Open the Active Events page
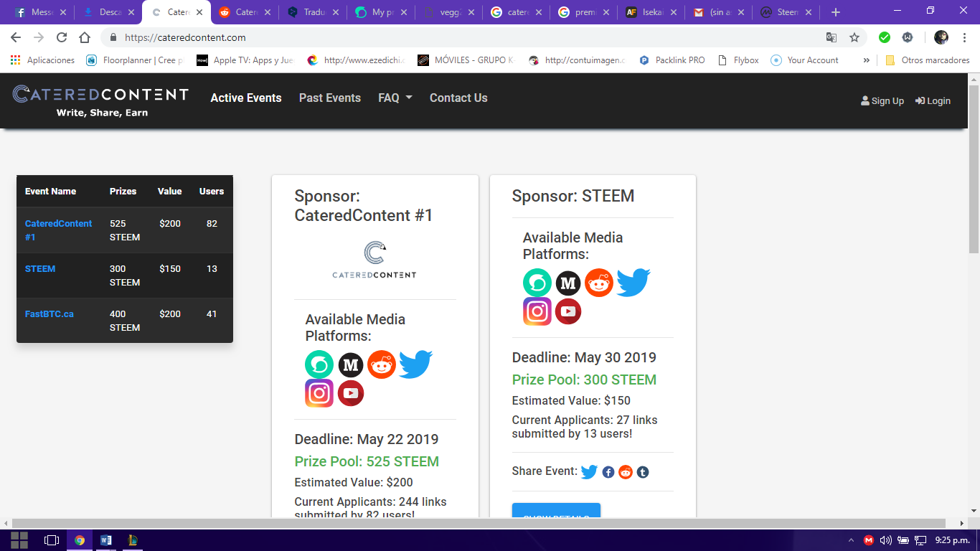The height and width of the screenshot is (551, 980). pyautogui.click(x=246, y=98)
